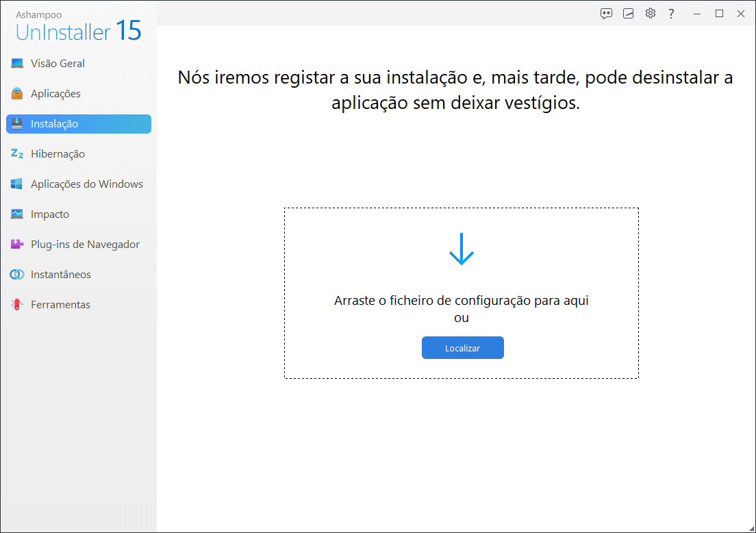
Task: Open the Aplicações section
Action: point(79,94)
